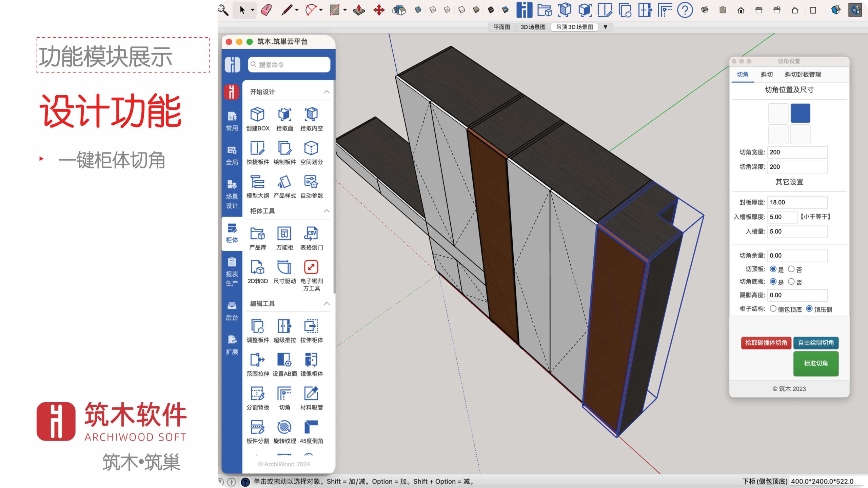Viewport: 868px width, 488px height.
Task: Set 切顶板 option to 否
Action: pyautogui.click(x=791, y=269)
